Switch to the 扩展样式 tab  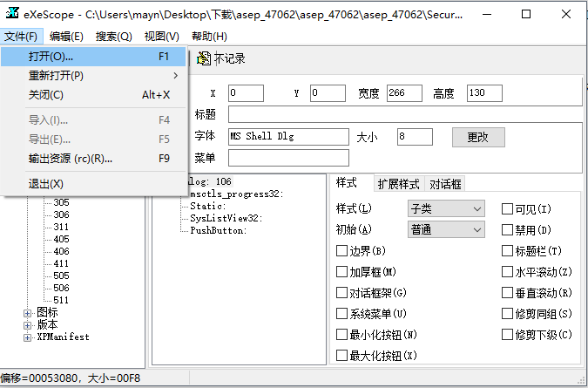[399, 184]
